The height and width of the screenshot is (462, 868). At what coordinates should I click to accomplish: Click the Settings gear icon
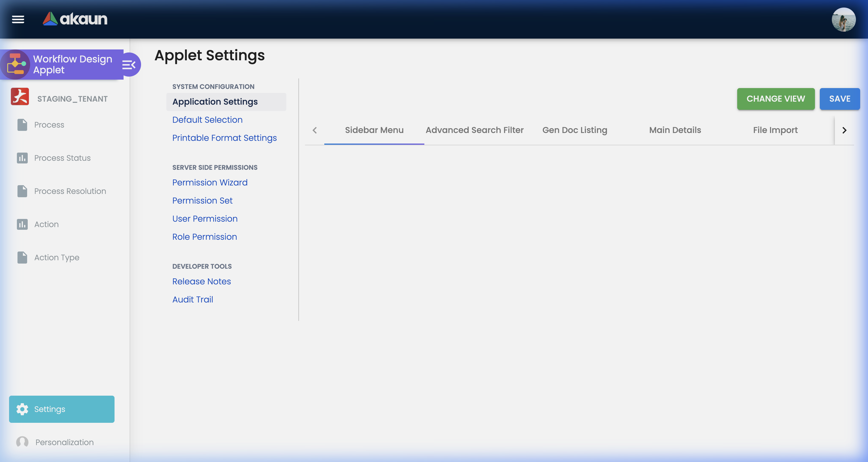[22, 409]
